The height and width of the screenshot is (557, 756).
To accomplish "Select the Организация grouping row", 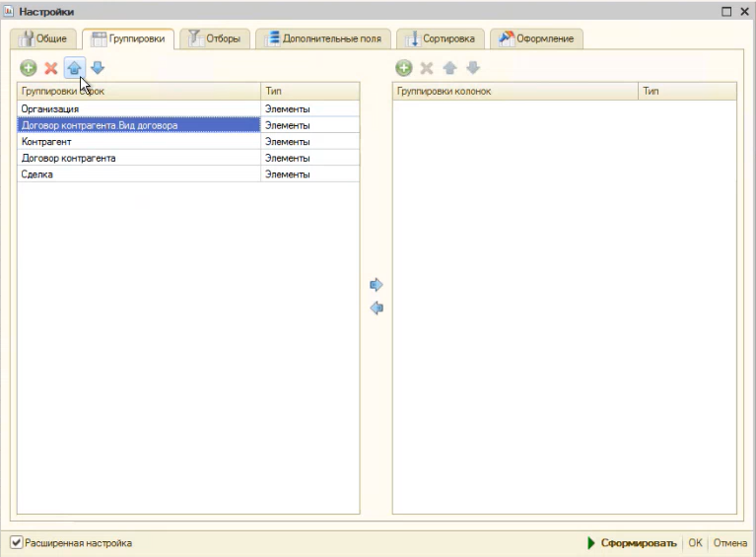I will click(138, 108).
